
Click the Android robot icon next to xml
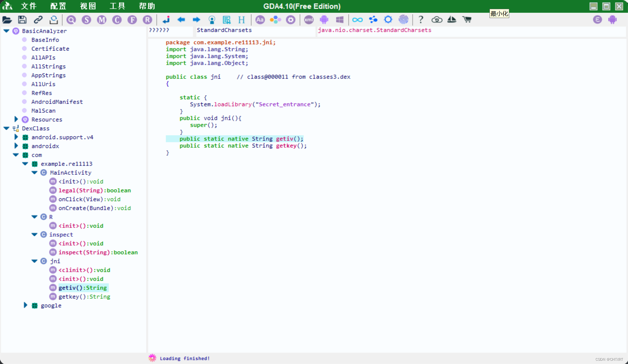pyautogui.click(x=324, y=20)
